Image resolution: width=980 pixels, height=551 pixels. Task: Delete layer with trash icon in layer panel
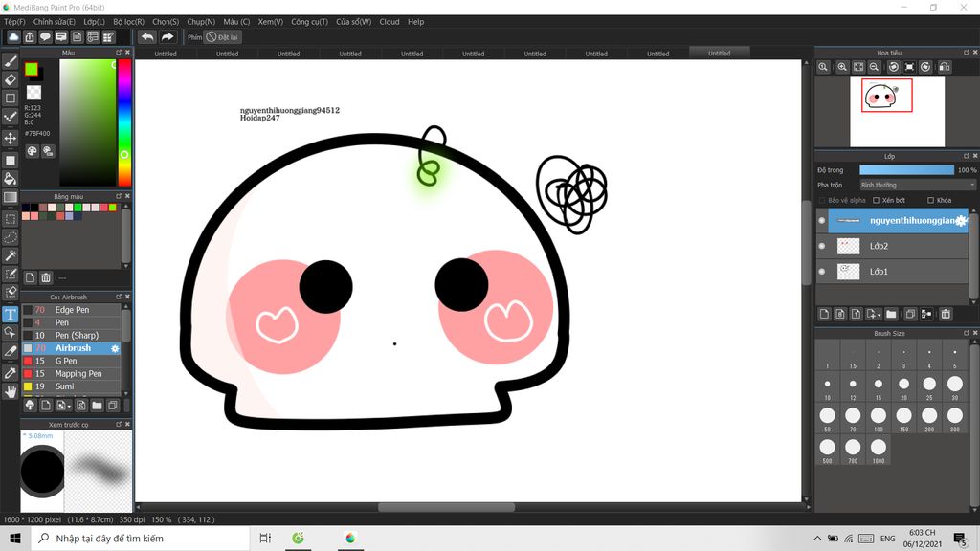tap(946, 314)
